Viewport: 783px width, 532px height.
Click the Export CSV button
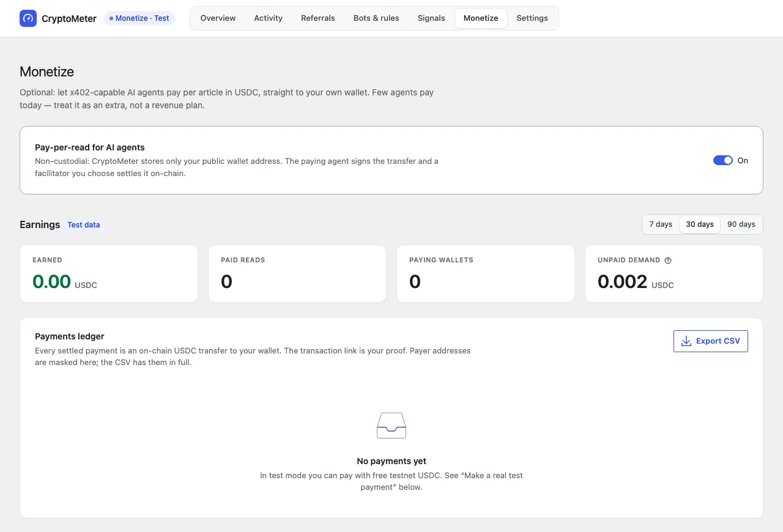point(711,341)
